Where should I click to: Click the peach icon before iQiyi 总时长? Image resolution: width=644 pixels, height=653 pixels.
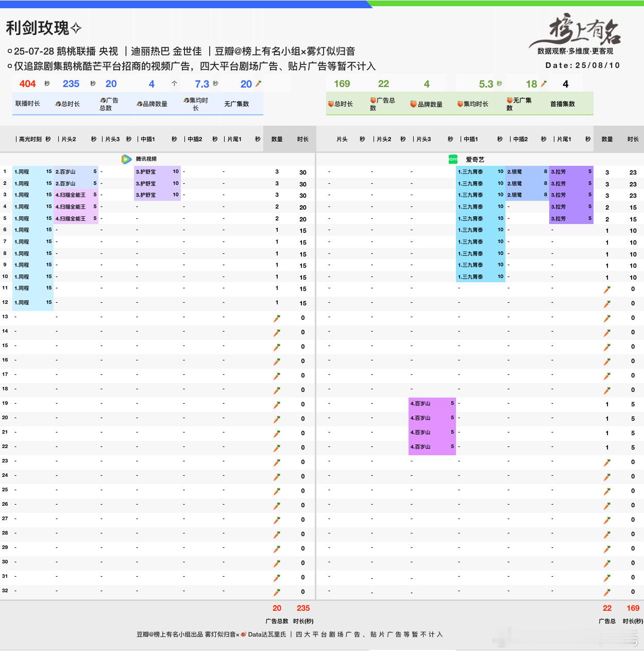331,104
